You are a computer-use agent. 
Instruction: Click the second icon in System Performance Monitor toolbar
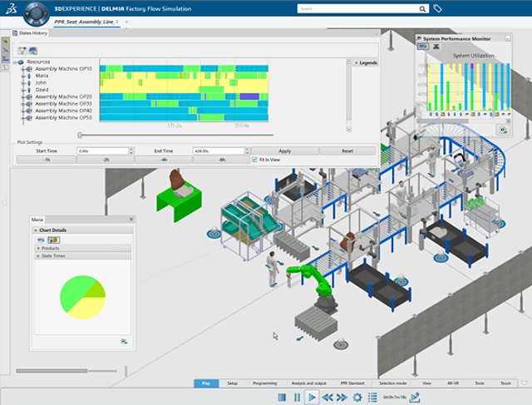pyautogui.click(x=436, y=47)
